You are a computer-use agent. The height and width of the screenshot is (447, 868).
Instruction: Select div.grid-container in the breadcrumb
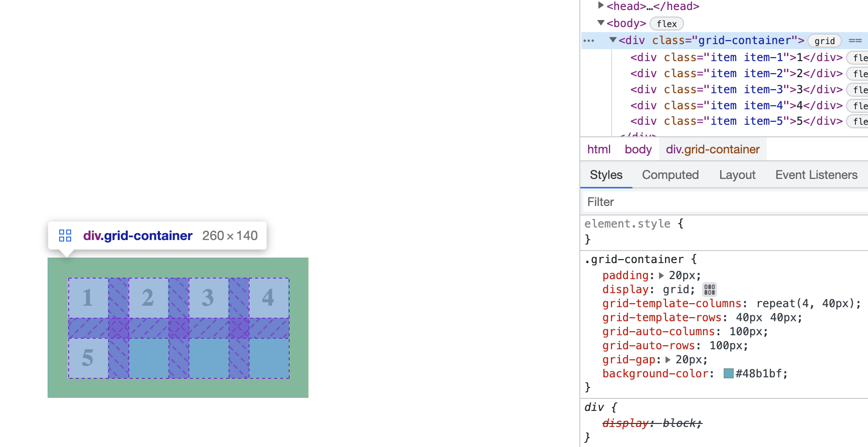tap(713, 149)
